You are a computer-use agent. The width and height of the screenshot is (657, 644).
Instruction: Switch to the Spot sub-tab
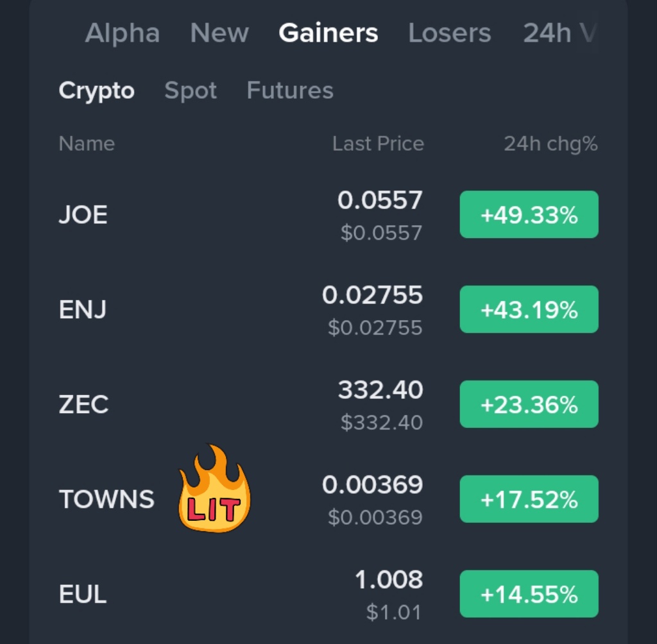click(191, 91)
